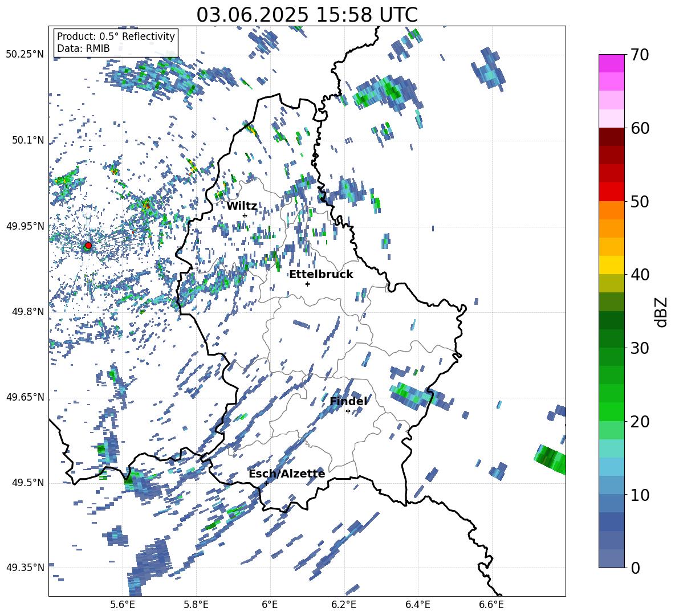Click the Ettelbruck city label

pyautogui.click(x=321, y=275)
